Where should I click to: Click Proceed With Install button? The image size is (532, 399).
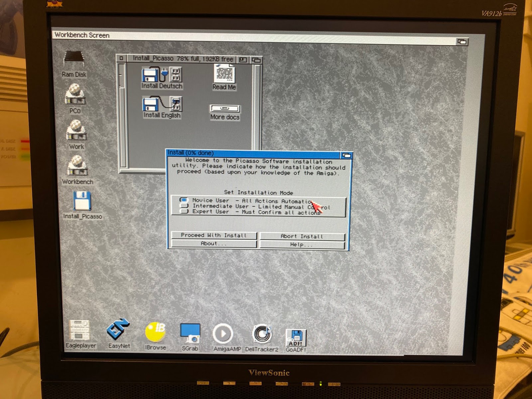[214, 235]
